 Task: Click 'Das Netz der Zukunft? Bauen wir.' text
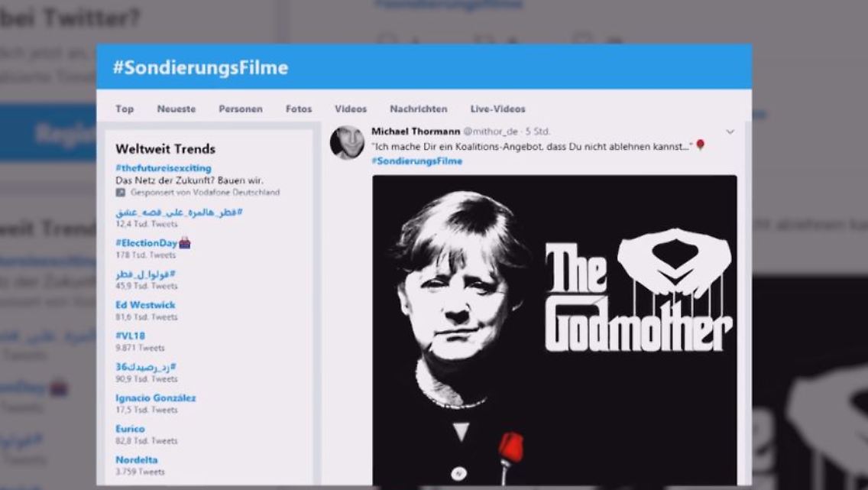click(189, 180)
